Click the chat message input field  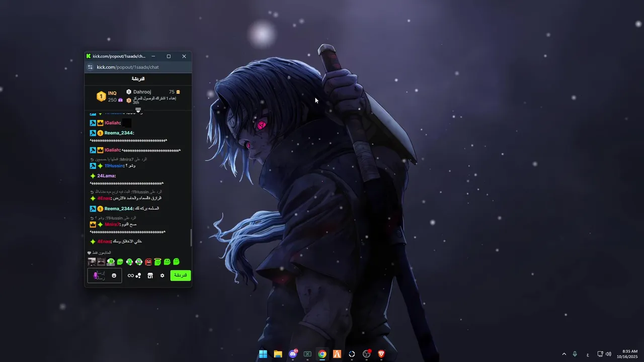tap(105, 276)
